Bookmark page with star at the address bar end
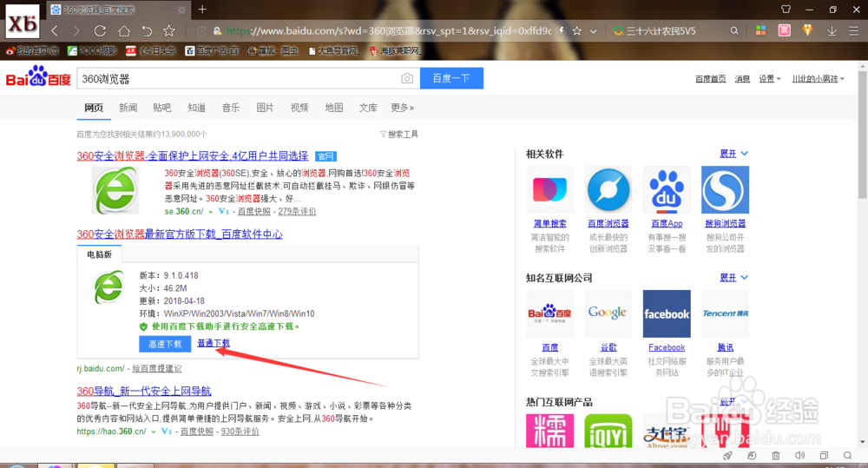Viewport: 868px width, 468px height. coord(577,31)
